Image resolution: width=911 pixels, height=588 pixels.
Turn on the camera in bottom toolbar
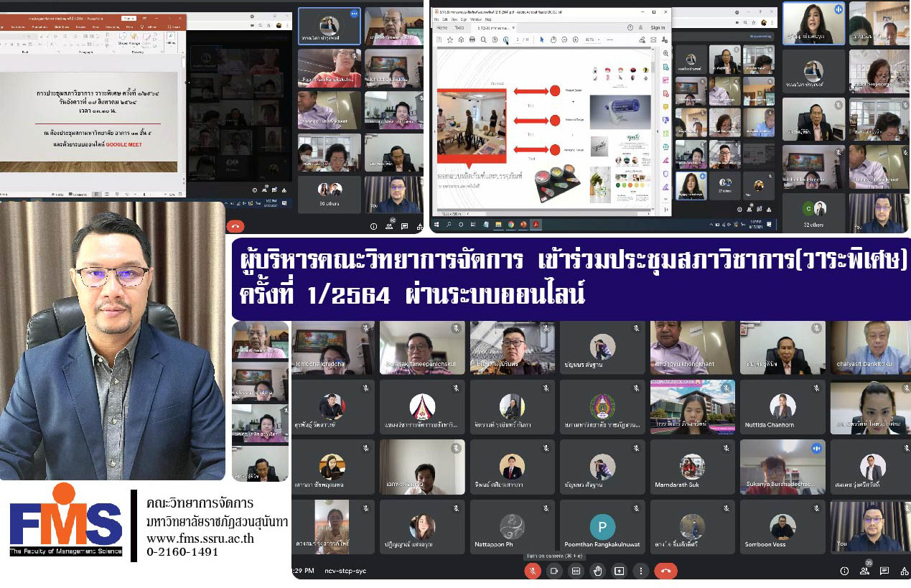[554, 571]
